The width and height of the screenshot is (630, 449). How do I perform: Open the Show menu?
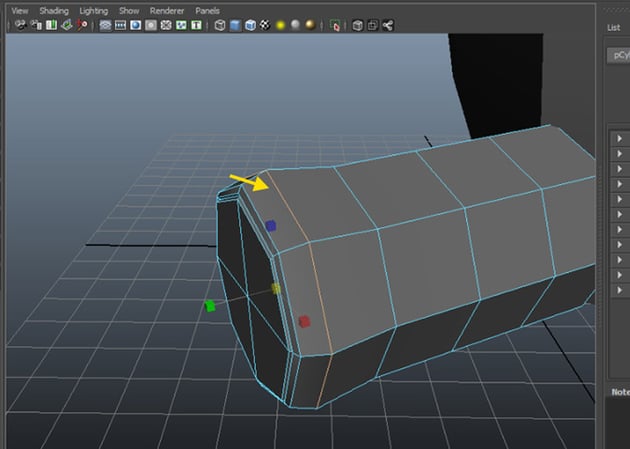(x=129, y=11)
